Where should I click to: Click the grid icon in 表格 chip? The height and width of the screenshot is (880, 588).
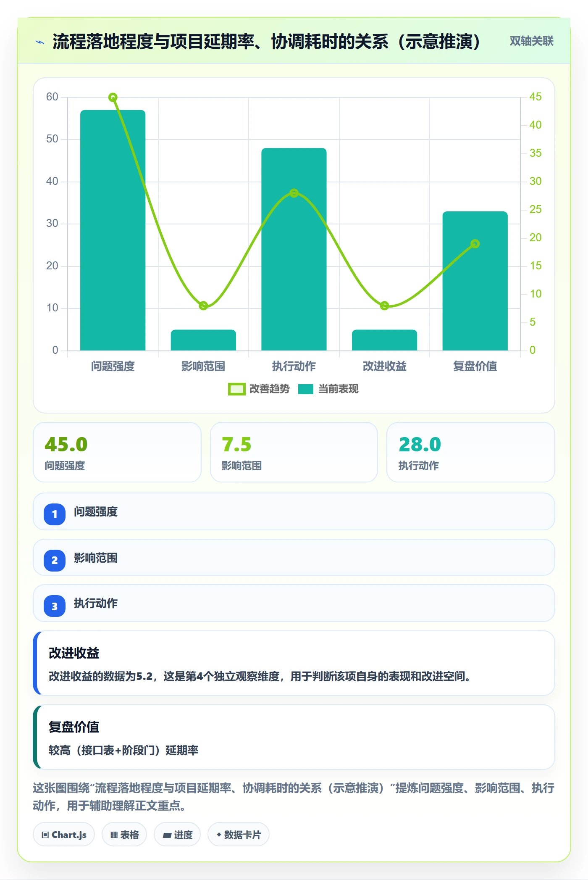114,835
